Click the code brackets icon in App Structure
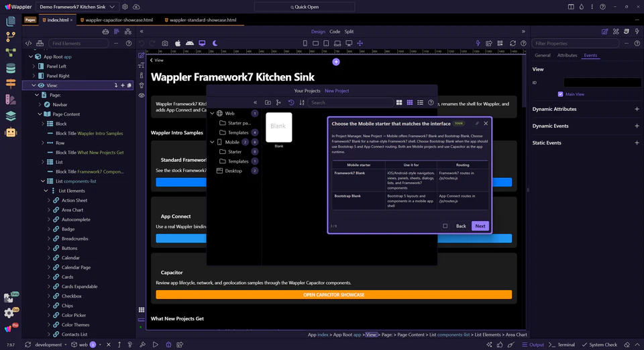 [28, 43]
